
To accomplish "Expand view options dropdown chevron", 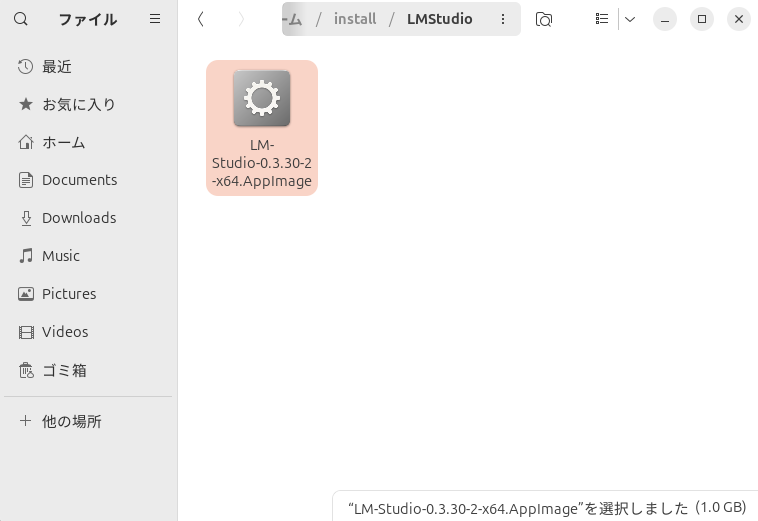I will (630, 19).
